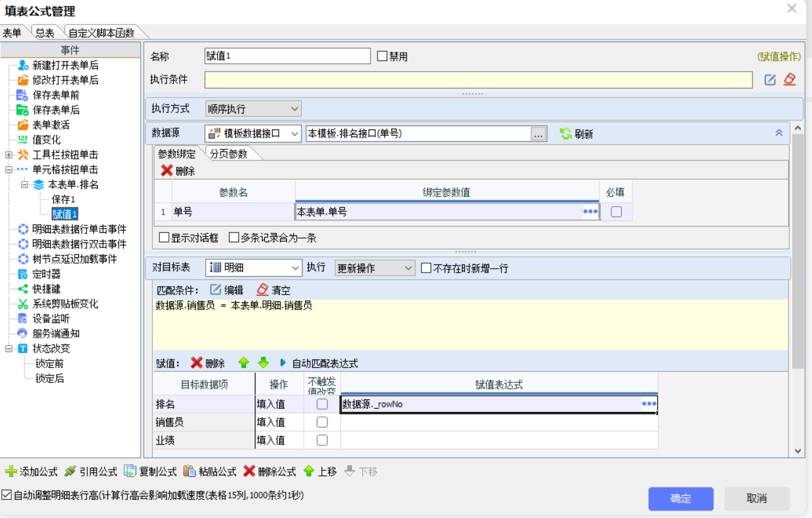Click the 确定 button

coord(681,499)
